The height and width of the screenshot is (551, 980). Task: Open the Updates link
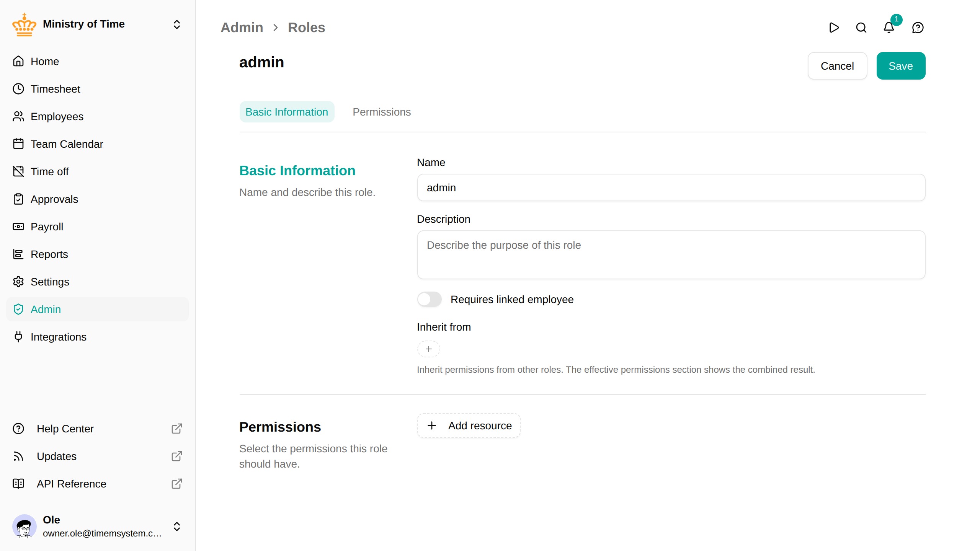click(x=98, y=456)
